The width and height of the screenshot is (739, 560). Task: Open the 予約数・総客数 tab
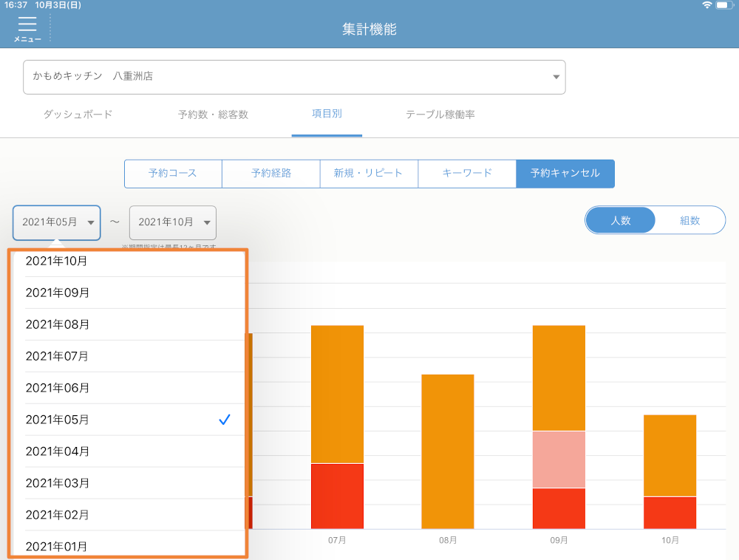pyautogui.click(x=213, y=115)
